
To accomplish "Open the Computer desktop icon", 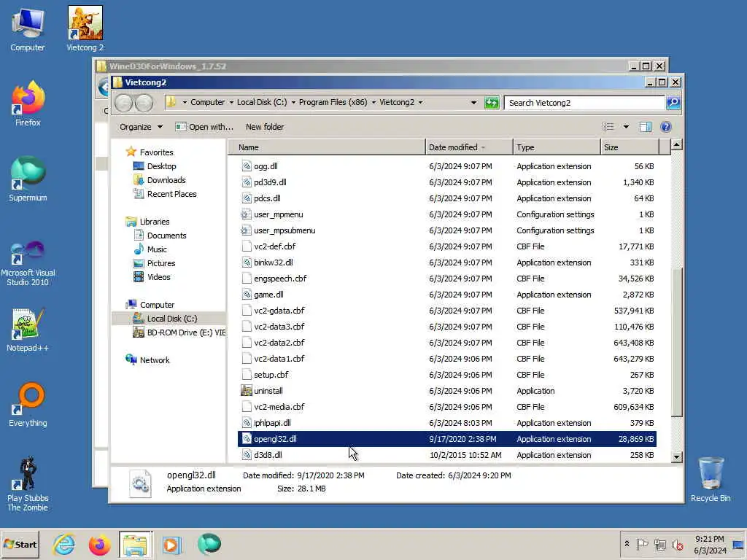I will pos(28,28).
